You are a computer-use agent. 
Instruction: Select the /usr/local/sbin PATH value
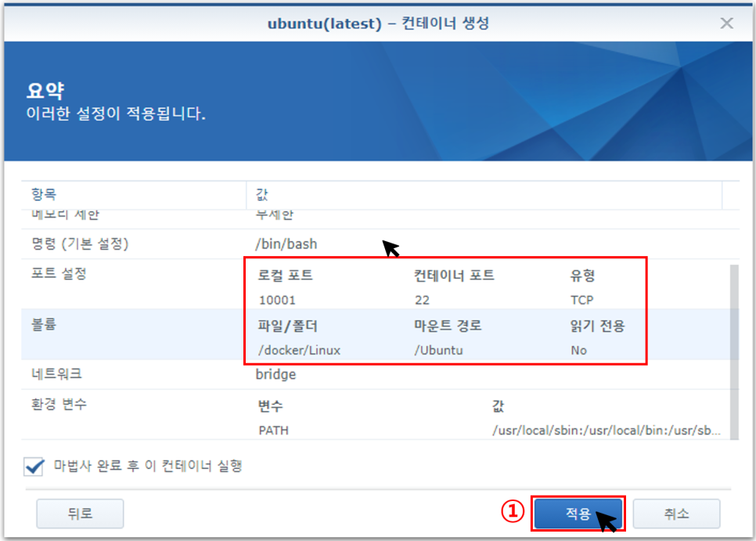(x=606, y=430)
